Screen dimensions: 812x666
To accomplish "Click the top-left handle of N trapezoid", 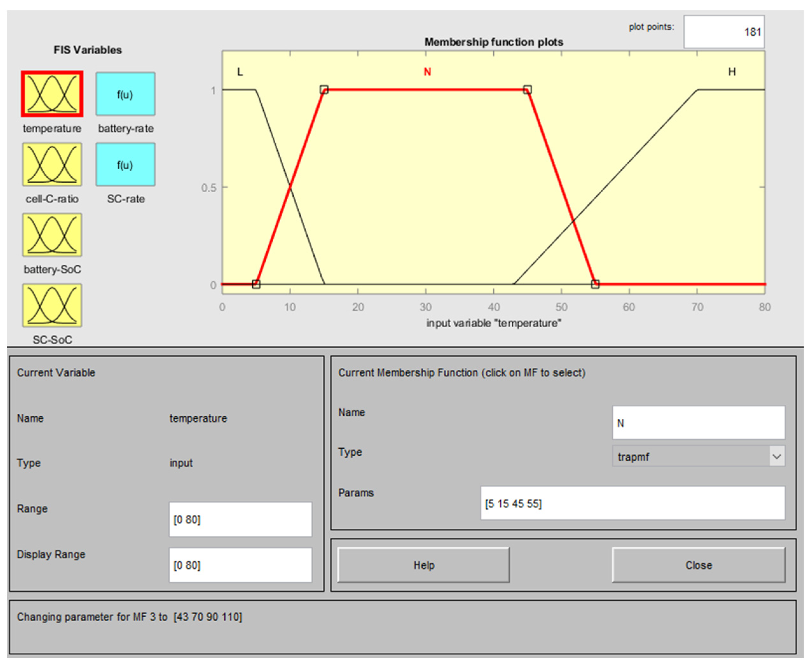I will (x=324, y=90).
